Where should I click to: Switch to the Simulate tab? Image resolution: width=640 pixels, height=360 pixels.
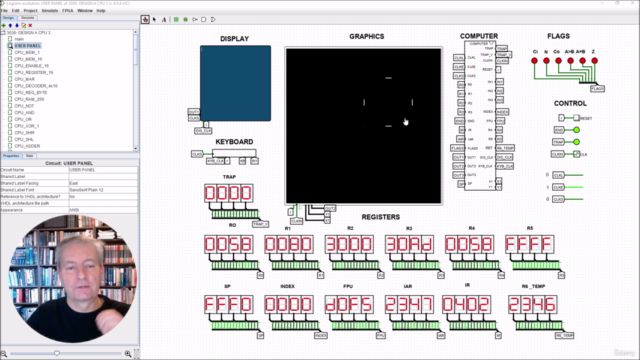(x=28, y=18)
